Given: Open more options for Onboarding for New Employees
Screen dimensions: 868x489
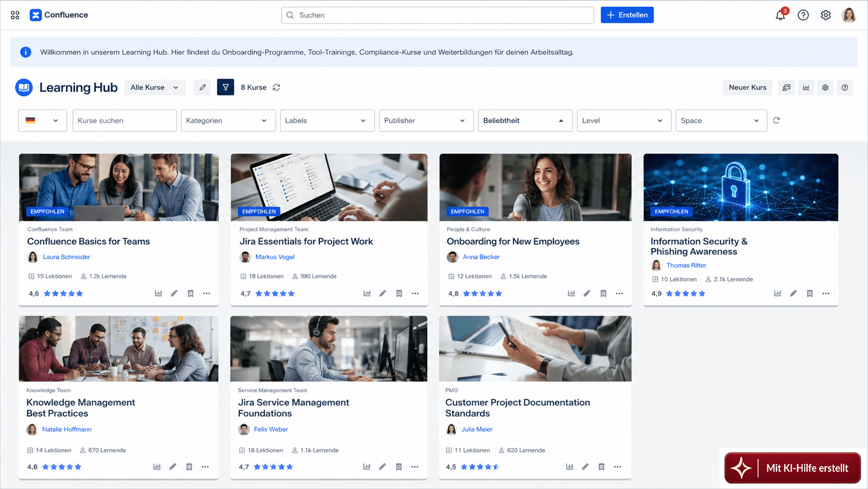Looking at the screenshot, I should click(x=619, y=294).
